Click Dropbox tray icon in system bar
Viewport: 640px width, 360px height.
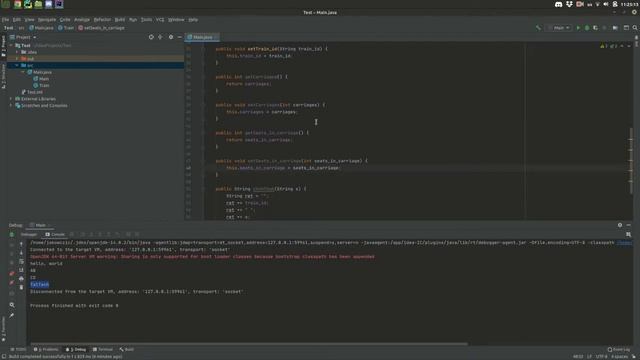pos(569,4)
